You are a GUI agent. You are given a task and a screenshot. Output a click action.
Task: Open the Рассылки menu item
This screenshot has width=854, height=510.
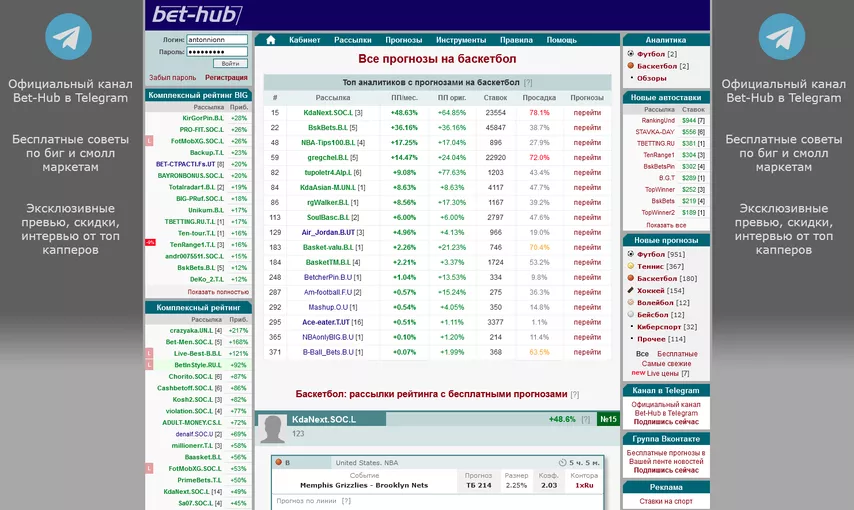tap(352, 40)
